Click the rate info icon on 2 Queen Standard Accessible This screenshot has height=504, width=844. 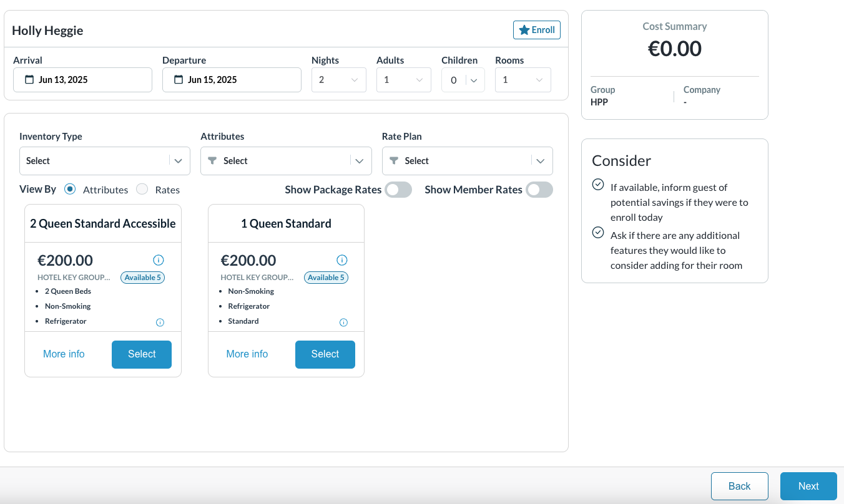coord(159,260)
